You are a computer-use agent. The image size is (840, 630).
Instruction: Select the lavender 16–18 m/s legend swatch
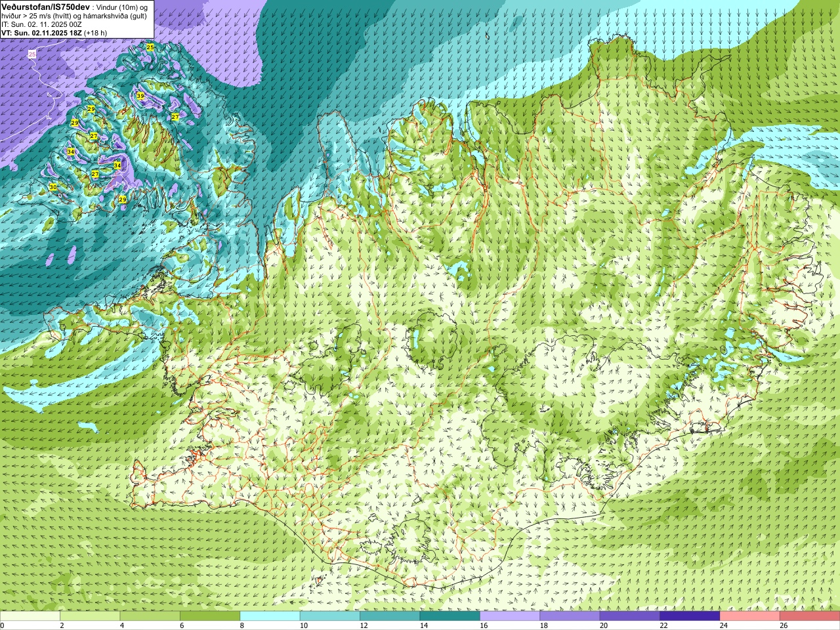click(x=510, y=616)
